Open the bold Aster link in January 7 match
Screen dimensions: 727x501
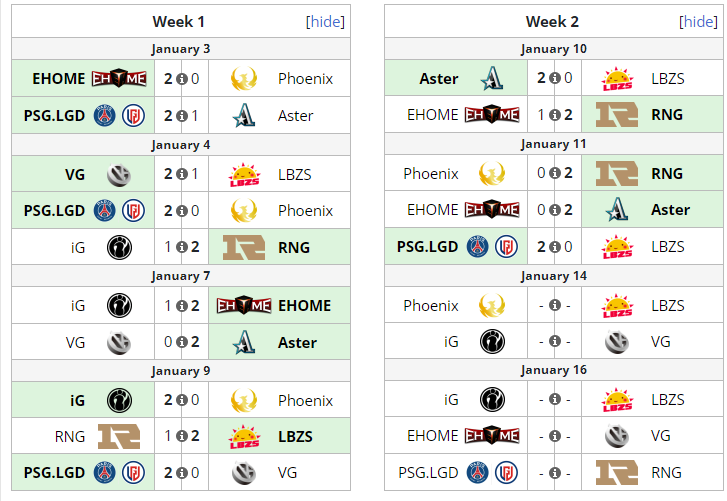[x=297, y=342]
